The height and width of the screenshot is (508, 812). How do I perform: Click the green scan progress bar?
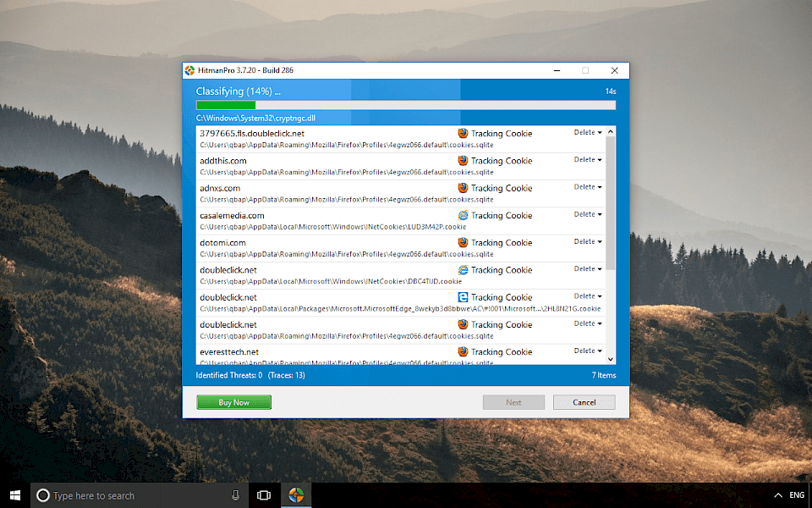click(405, 105)
